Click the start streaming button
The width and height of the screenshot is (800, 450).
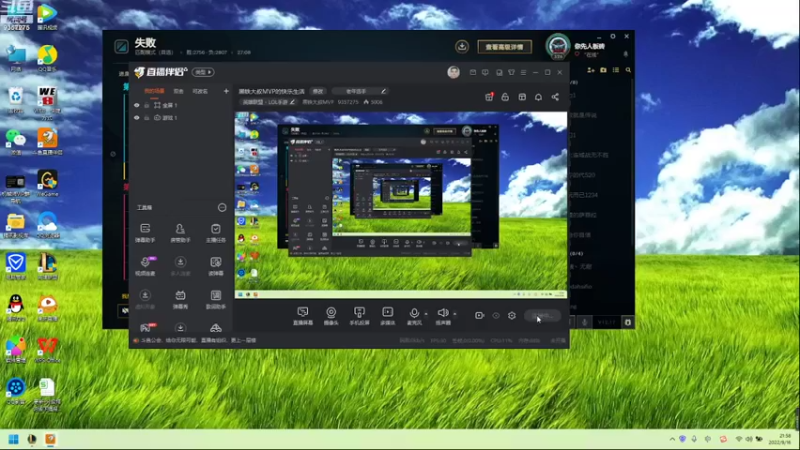pyautogui.click(x=542, y=316)
